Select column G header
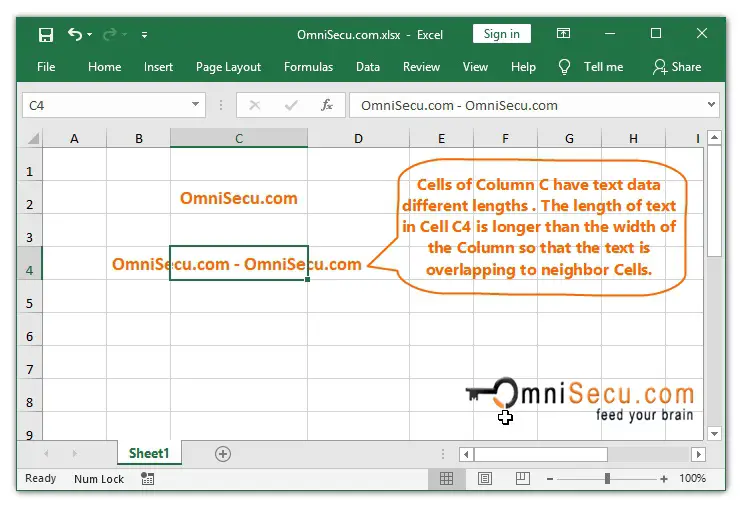744x516 pixels. pos(569,139)
